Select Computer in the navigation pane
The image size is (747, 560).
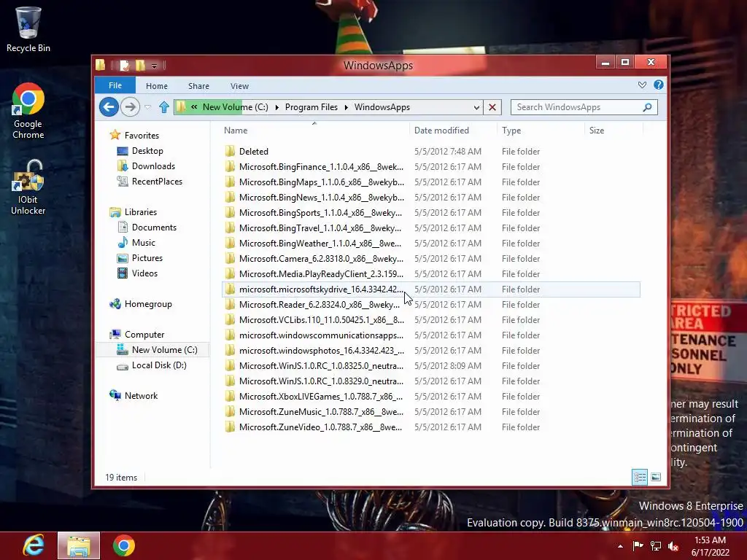click(144, 334)
